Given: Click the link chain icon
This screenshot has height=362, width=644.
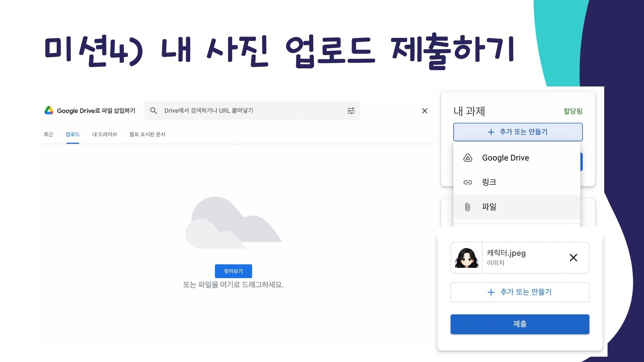Looking at the screenshot, I should click(468, 182).
